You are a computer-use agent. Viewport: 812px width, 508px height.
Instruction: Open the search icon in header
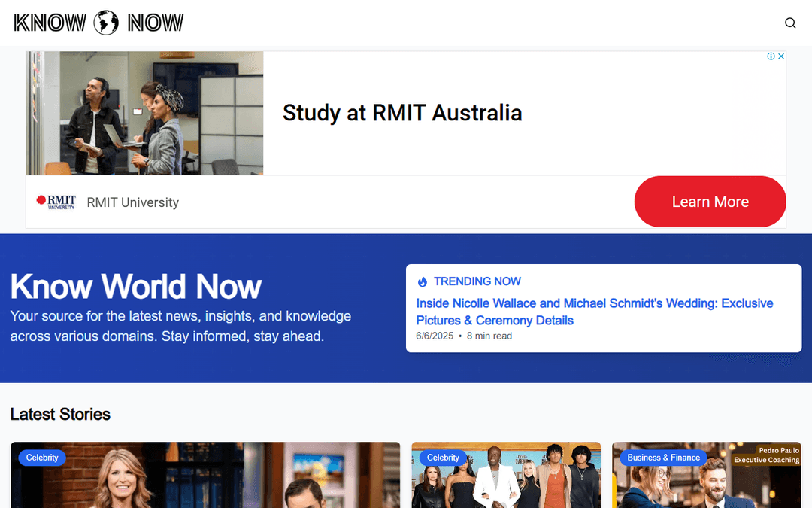(789, 23)
